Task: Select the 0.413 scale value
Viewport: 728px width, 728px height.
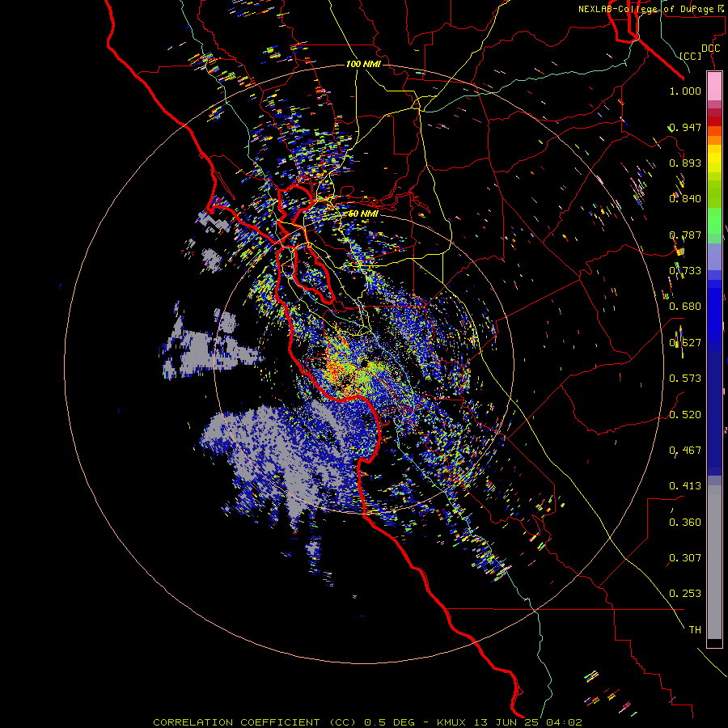Action: click(685, 486)
